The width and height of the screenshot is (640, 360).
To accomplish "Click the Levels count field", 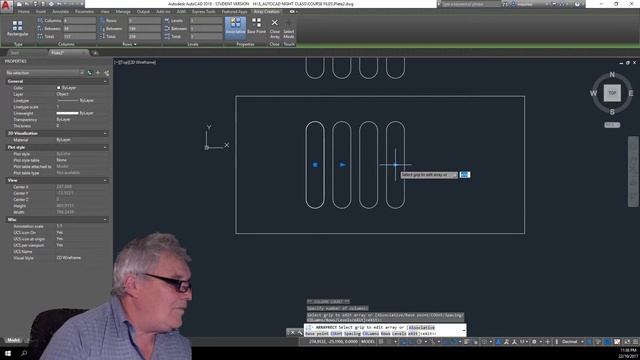I will (x=206, y=20).
